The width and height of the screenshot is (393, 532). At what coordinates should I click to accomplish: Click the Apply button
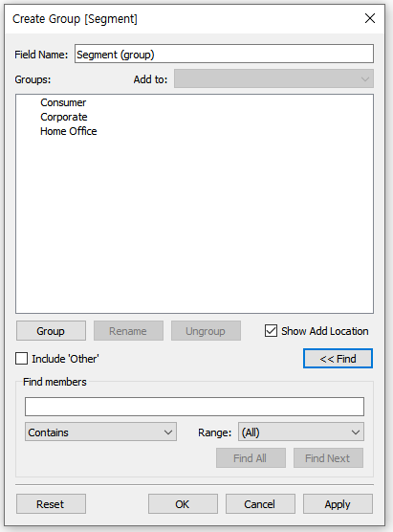click(x=338, y=504)
